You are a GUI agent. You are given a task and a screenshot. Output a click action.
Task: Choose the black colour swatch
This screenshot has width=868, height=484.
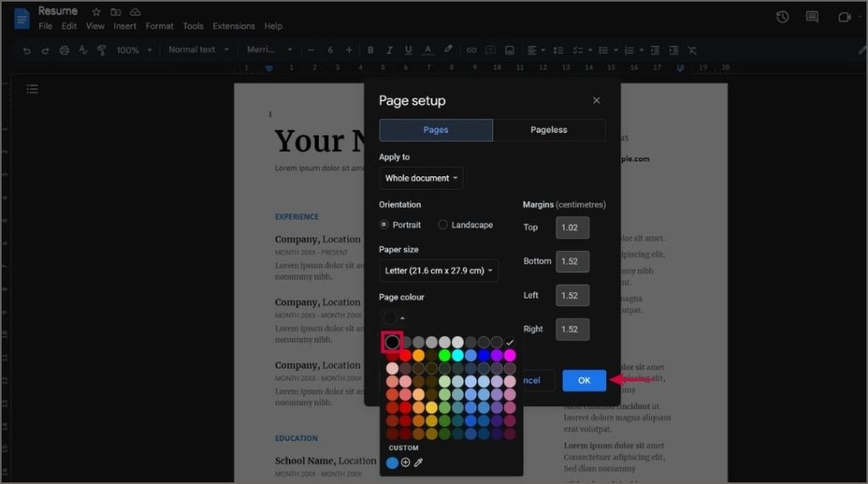[x=392, y=342]
